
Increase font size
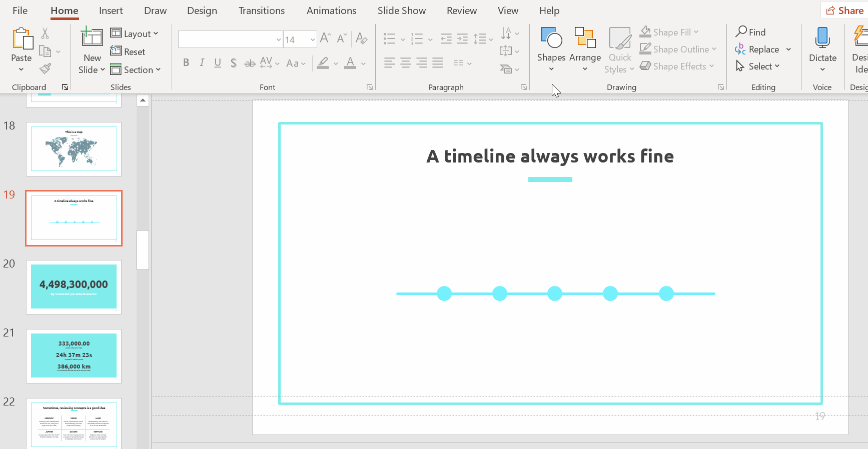[x=325, y=38]
